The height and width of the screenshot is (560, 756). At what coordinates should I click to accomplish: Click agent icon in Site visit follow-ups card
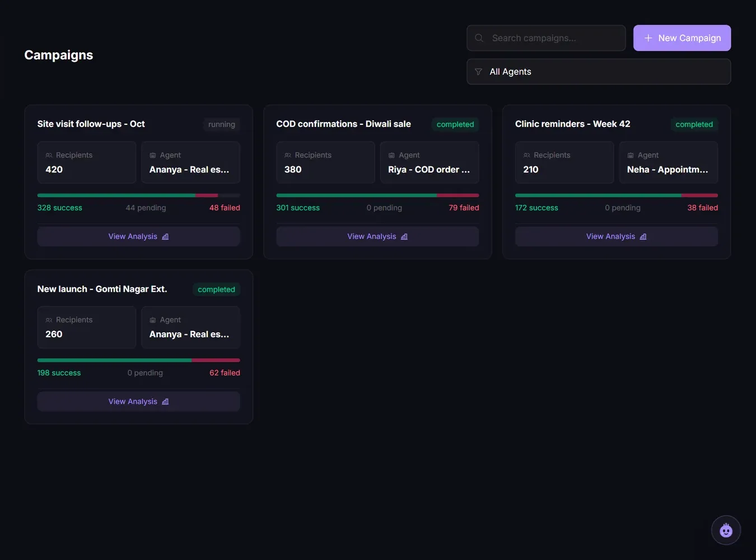click(x=153, y=155)
